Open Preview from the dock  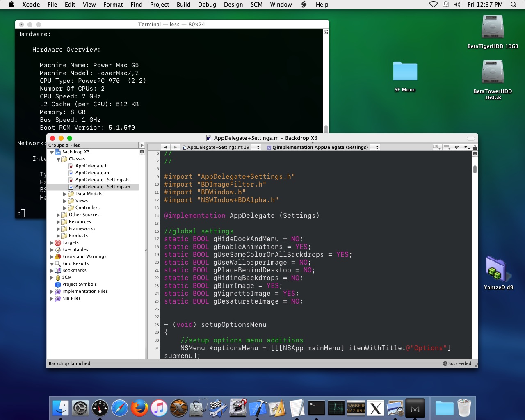pyautogui.click(x=395, y=408)
